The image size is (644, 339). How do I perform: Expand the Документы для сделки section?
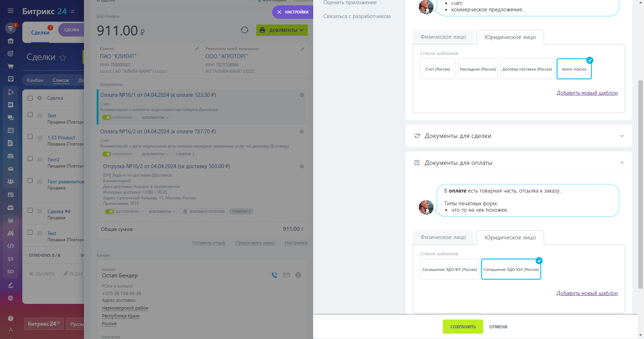pyautogui.click(x=519, y=136)
